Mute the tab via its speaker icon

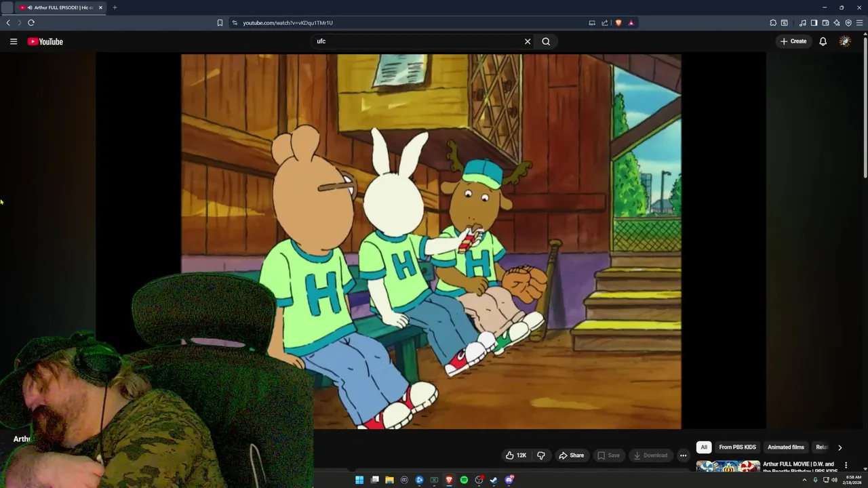click(30, 7)
